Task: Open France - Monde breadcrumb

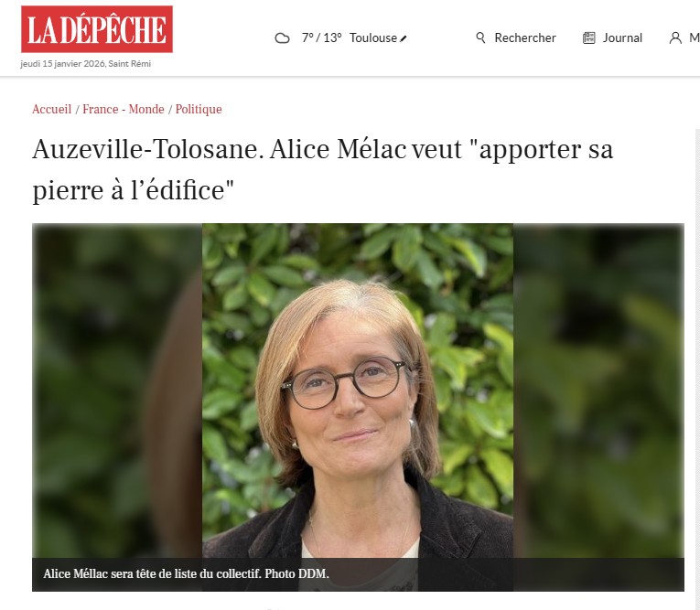Action: [124, 109]
